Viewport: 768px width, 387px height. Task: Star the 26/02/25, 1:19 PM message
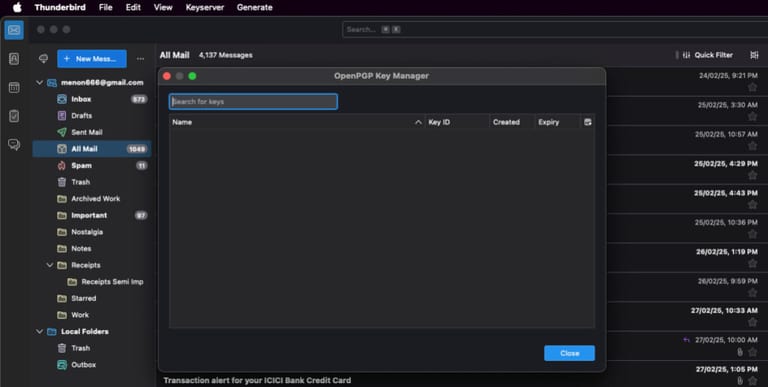click(x=752, y=264)
